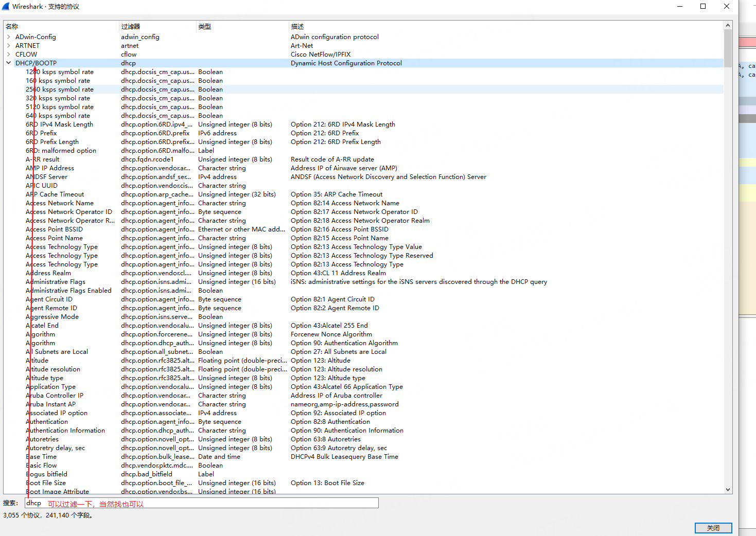Select the AMP IP Address row
This screenshot has width=756, height=536.
363,168
